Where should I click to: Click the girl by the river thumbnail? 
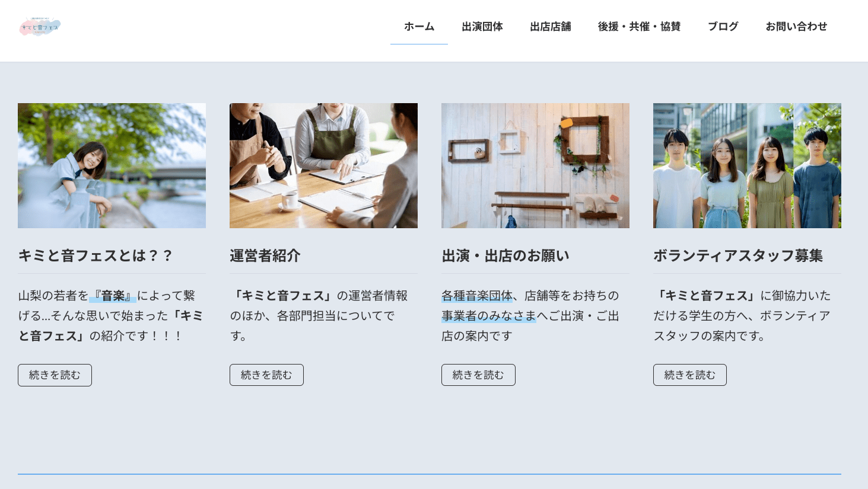[x=112, y=165]
